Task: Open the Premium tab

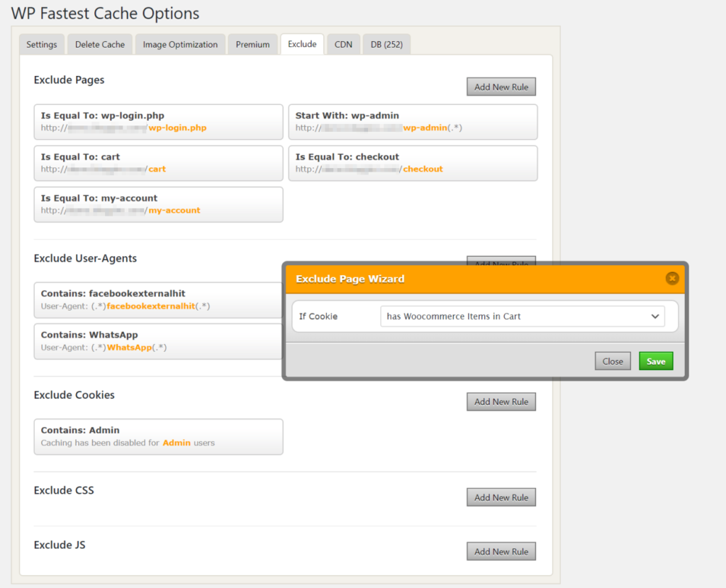Action: [252, 44]
